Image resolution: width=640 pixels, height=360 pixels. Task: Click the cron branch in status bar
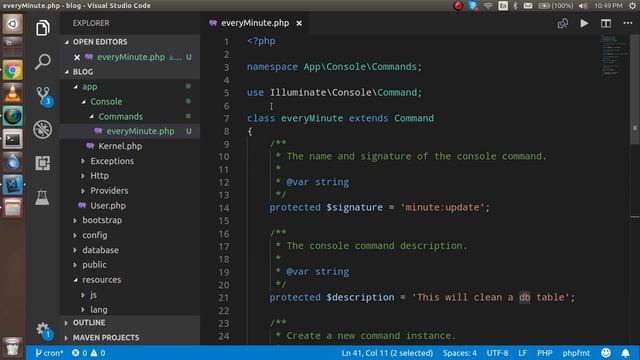click(49, 353)
